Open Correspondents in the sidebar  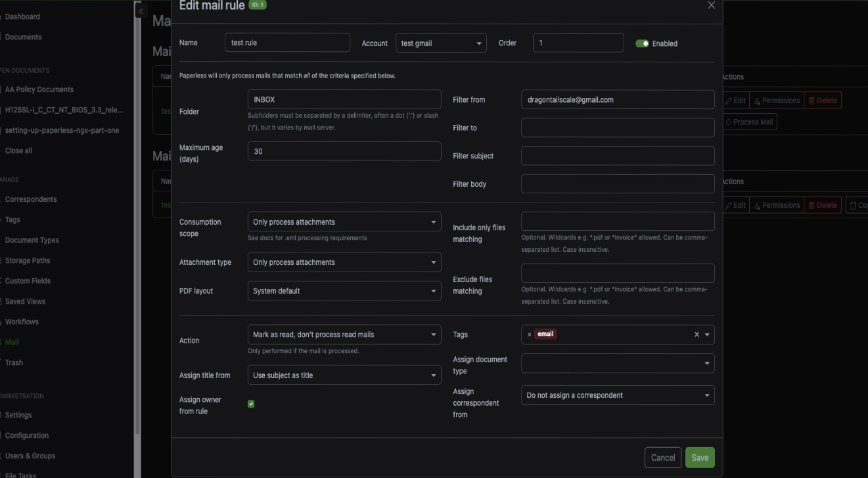[x=31, y=199]
